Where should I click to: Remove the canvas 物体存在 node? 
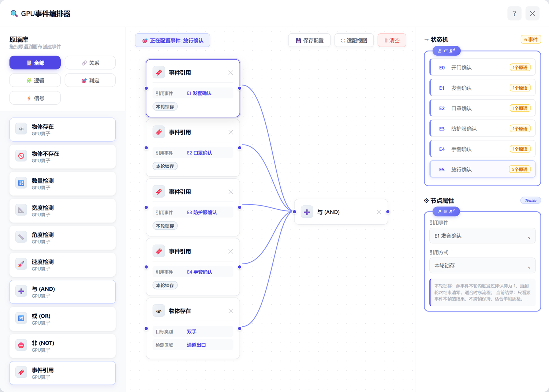231,311
